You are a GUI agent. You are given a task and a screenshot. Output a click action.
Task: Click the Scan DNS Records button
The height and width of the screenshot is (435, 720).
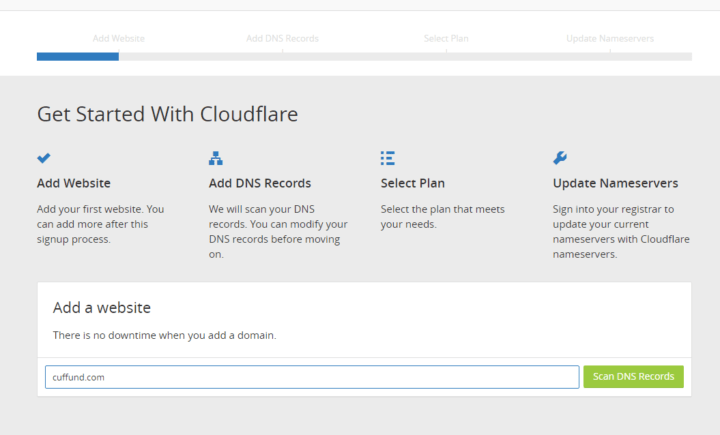coord(633,377)
